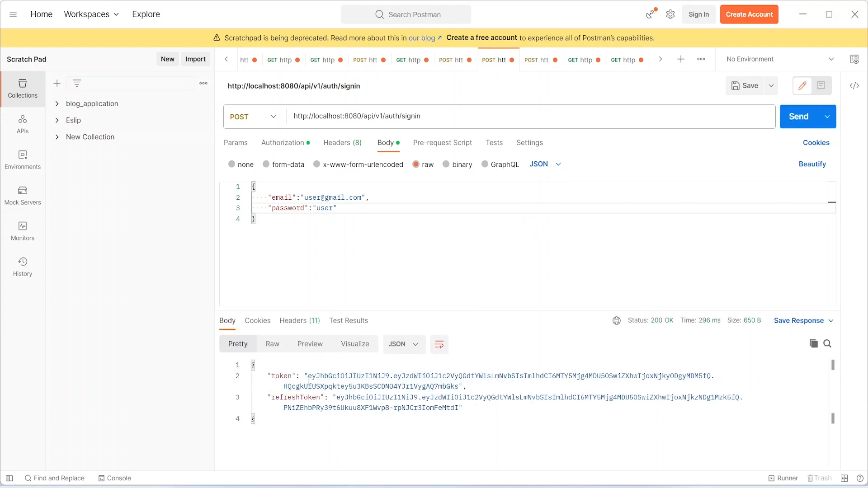
Task: Open the Cookies link
Action: [x=816, y=143]
